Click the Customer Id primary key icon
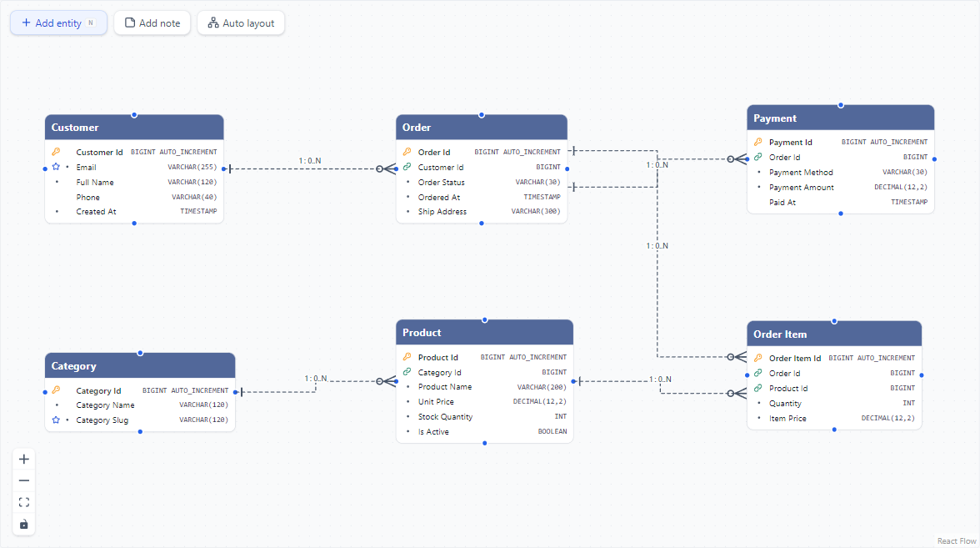Screen dimensions: 980x548 point(57,152)
